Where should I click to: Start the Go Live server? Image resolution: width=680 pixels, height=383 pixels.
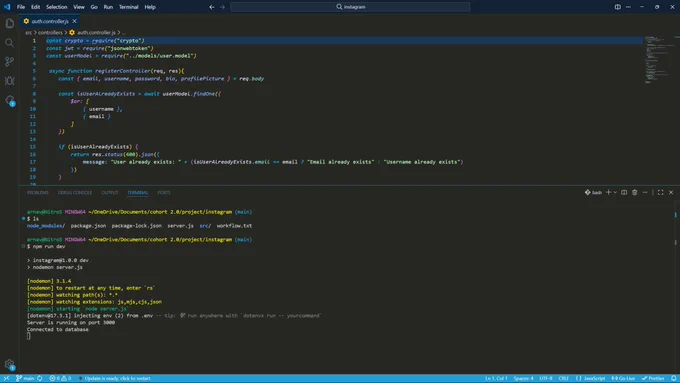(x=623, y=378)
